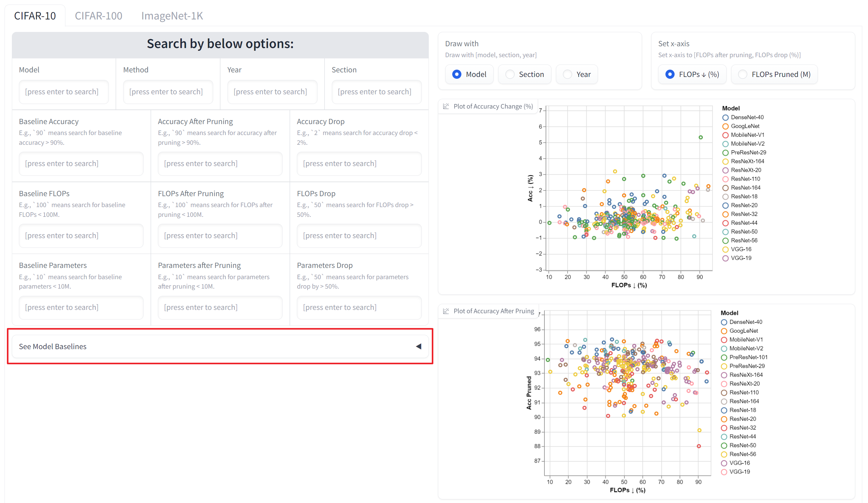Switch to the CIFAR-100 tab

(99, 16)
